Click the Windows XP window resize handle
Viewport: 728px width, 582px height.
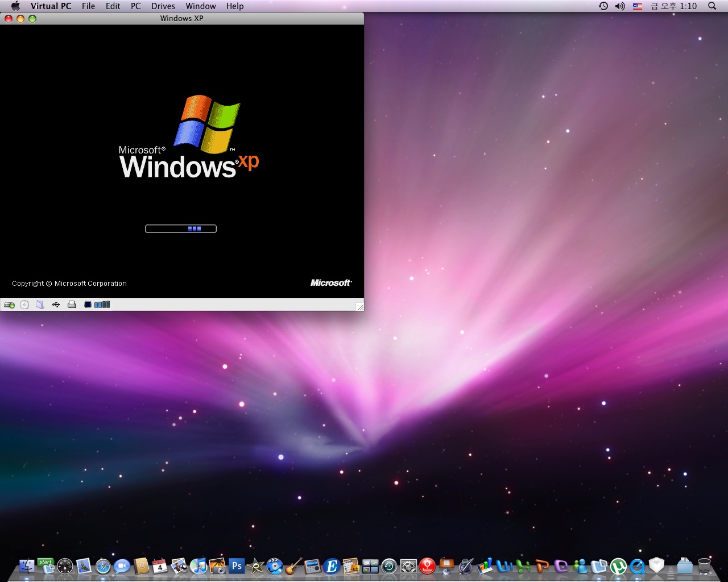coord(359,307)
